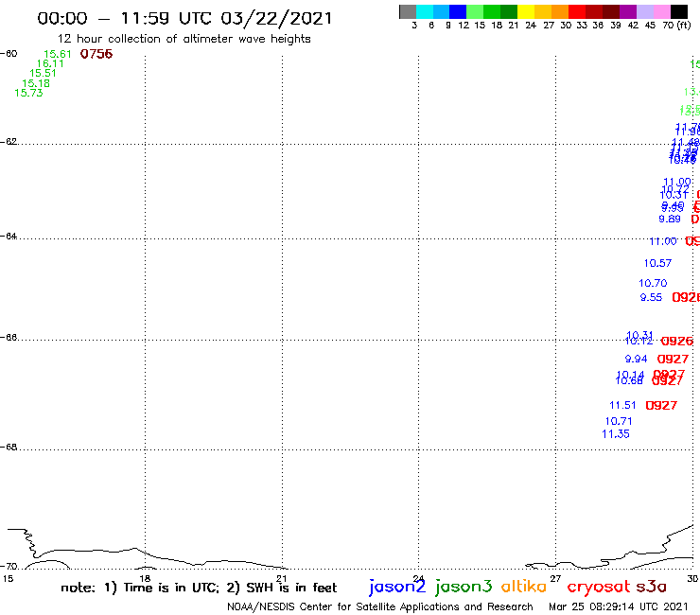Image resolution: width=700 pixels, height=615 pixels.
Task: Select the blue value 10.57
Action: (x=657, y=264)
